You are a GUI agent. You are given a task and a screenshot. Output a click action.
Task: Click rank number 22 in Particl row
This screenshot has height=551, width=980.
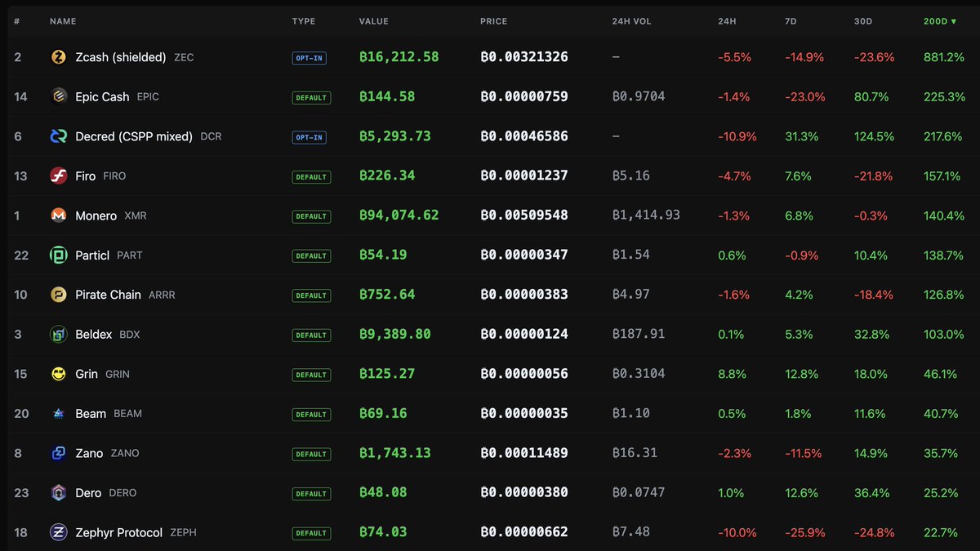coord(21,256)
